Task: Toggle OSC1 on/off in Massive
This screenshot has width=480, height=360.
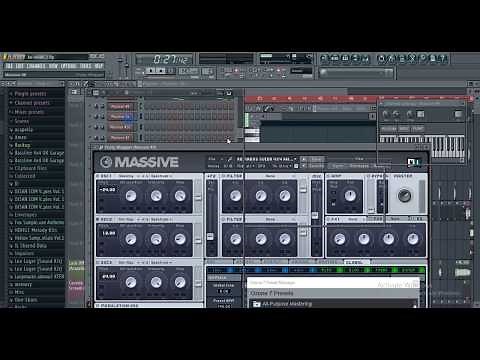Action: (98, 176)
